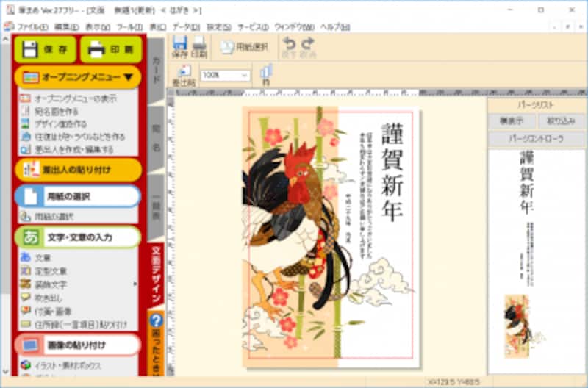Open the ツール(T) menu
Viewport: 588px width, 388px height.
coord(129,27)
